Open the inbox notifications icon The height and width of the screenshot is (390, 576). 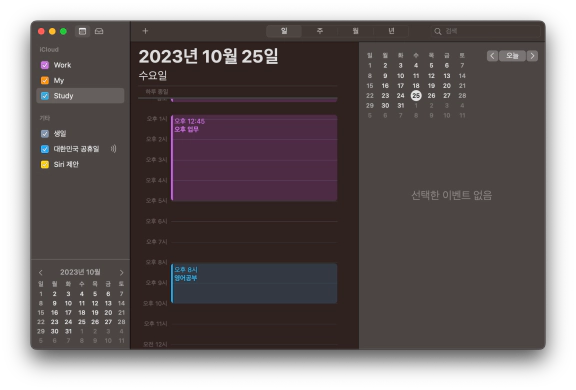coord(99,31)
